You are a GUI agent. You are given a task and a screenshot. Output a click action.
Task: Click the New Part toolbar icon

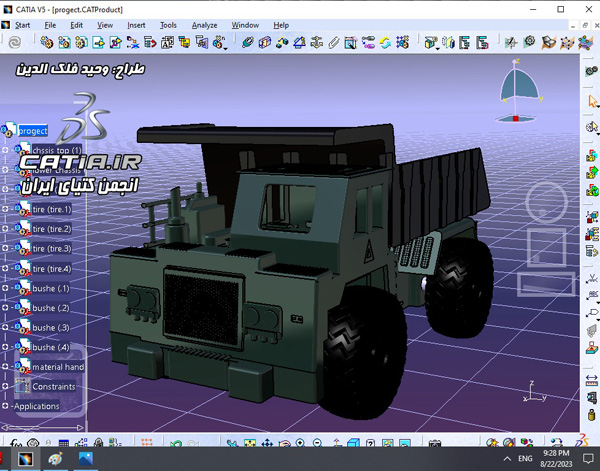pyautogui.click(x=81, y=42)
